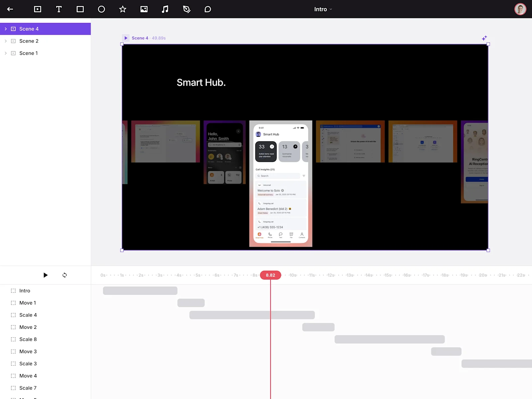Open the user profile avatar
This screenshot has height=399, width=532.
(520, 9)
